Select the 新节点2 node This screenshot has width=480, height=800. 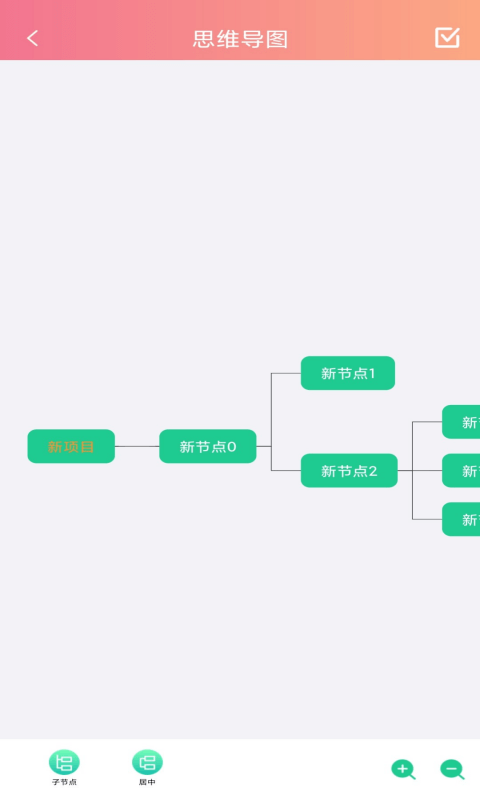[349, 470]
